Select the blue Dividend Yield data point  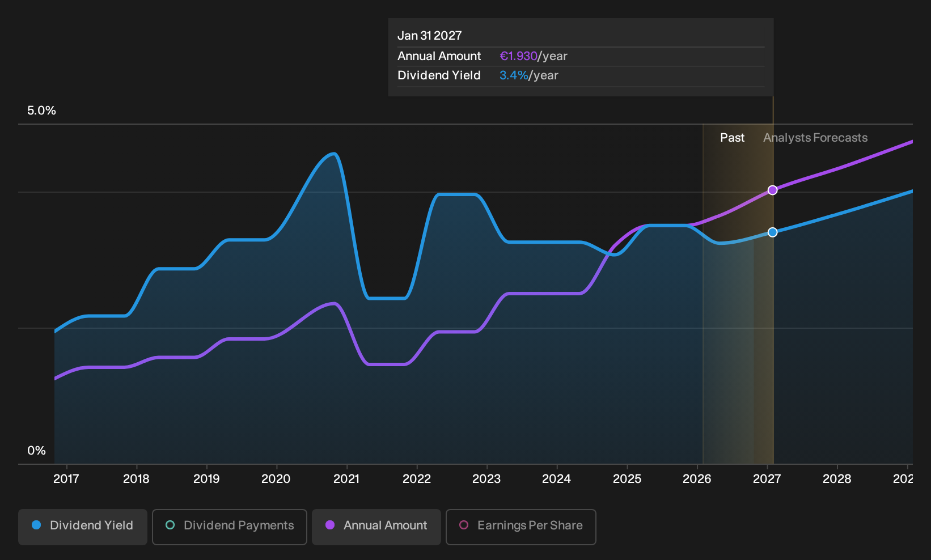772,232
